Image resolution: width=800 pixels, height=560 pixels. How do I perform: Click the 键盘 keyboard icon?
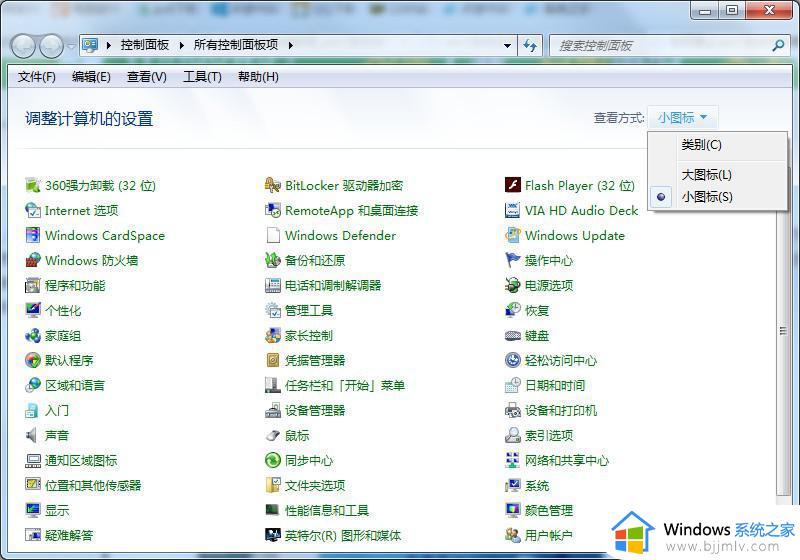(x=513, y=335)
